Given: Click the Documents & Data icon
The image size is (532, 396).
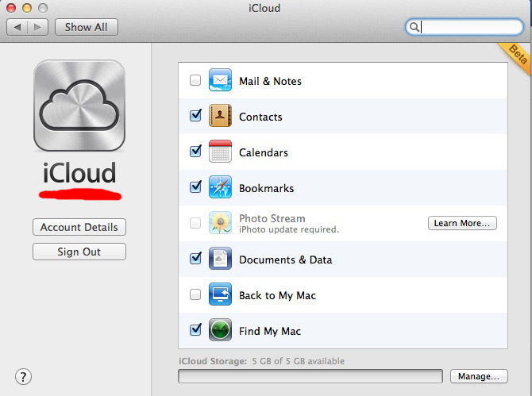Looking at the screenshot, I should [220, 260].
